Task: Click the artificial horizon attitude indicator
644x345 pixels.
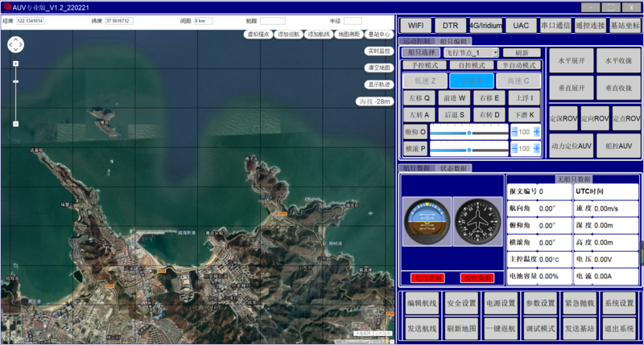Action: pos(426,221)
